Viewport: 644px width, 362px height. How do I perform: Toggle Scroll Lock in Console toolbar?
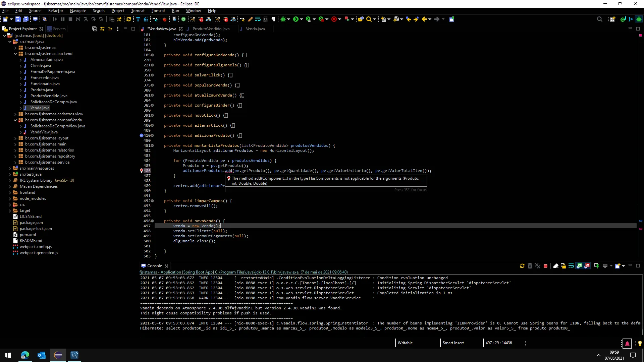click(x=563, y=266)
